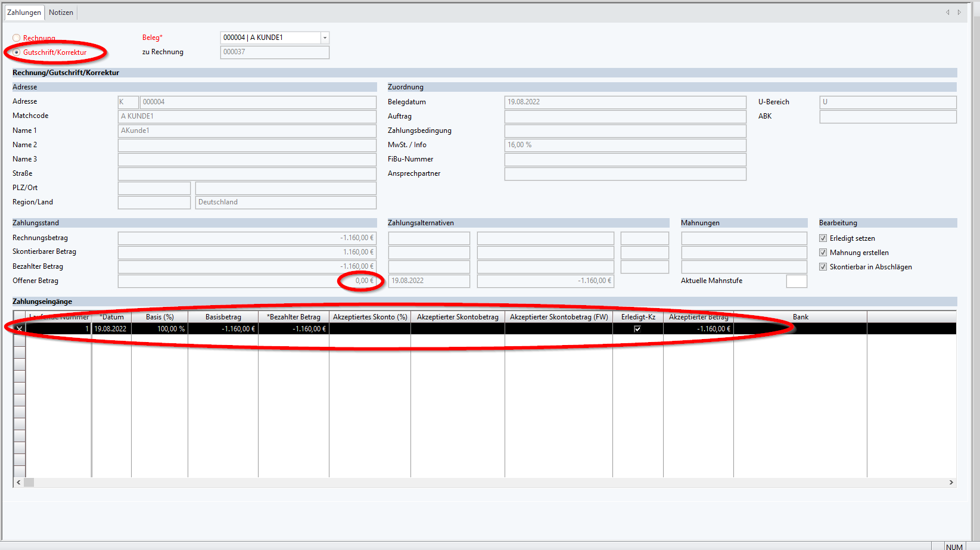Click grid horizontal scrollbar left arrow

18,483
